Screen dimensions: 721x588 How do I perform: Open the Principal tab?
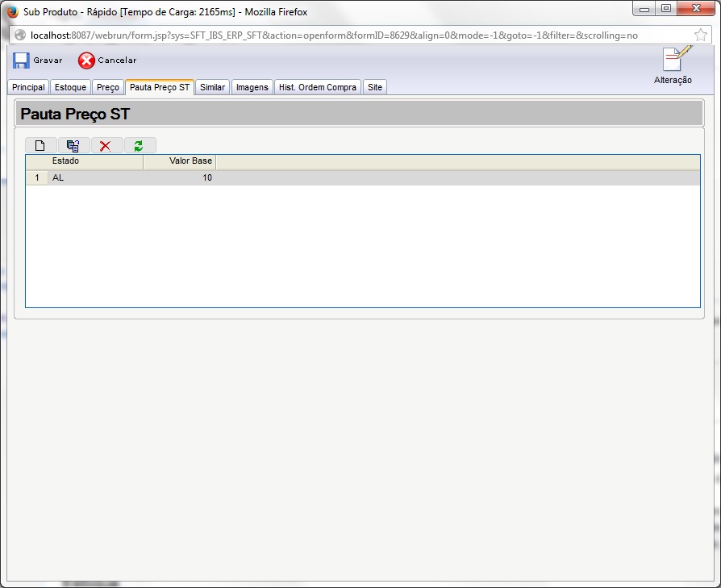coord(28,87)
